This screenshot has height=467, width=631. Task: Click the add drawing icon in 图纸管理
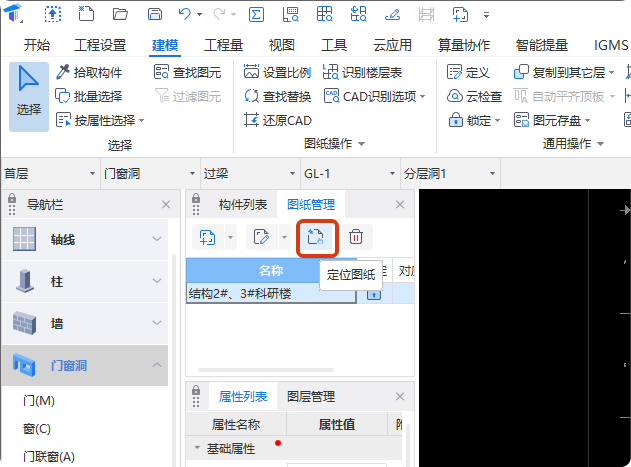click(207, 237)
